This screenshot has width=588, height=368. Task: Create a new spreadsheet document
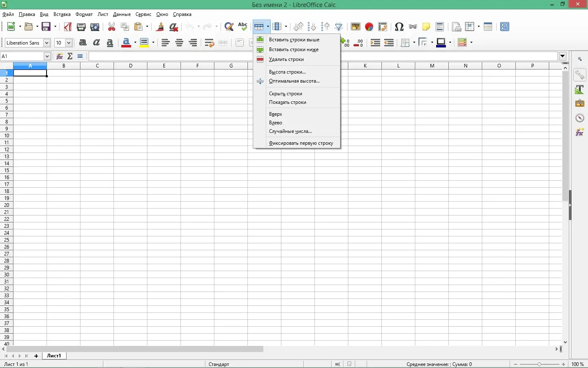(x=11, y=27)
